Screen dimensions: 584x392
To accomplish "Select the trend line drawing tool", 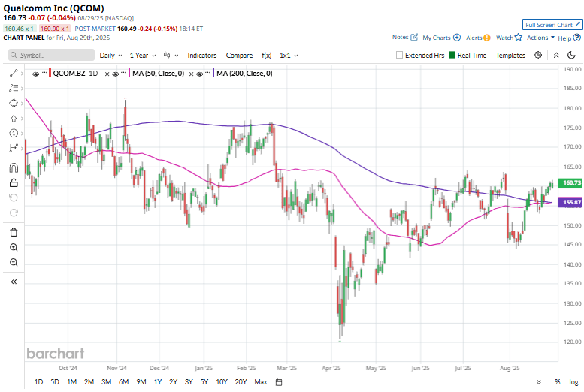I will (14, 74).
